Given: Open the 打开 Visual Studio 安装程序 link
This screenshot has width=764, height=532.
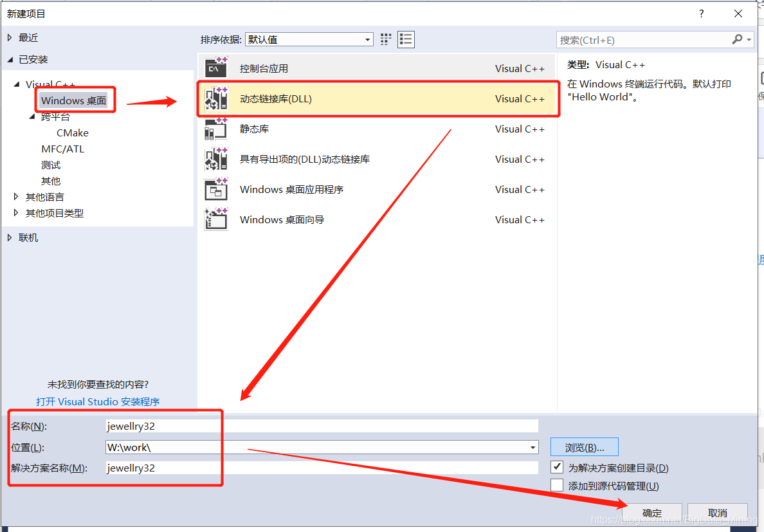Looking at the screenshot, I should (x=98, y=402).
